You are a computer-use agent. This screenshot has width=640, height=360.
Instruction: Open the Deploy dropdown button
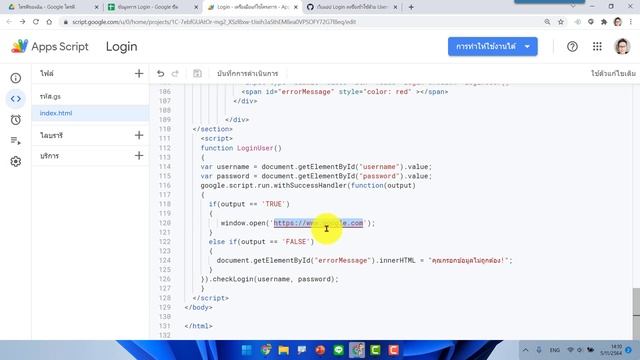(x=493, y=47)
